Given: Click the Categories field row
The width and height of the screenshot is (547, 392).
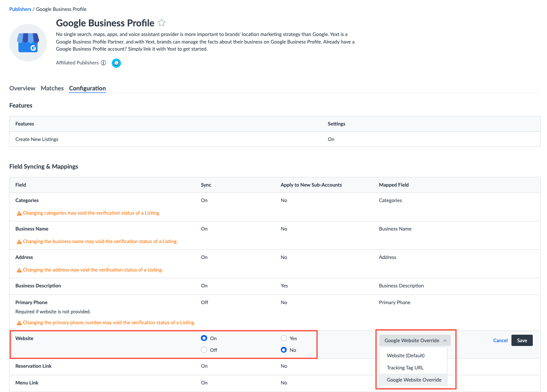Looking at the screenshot, I should (275, 207).
